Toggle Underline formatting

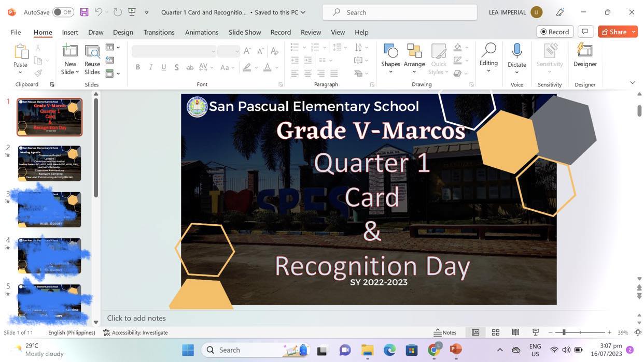pyautogui.click(x=164, y=67)
